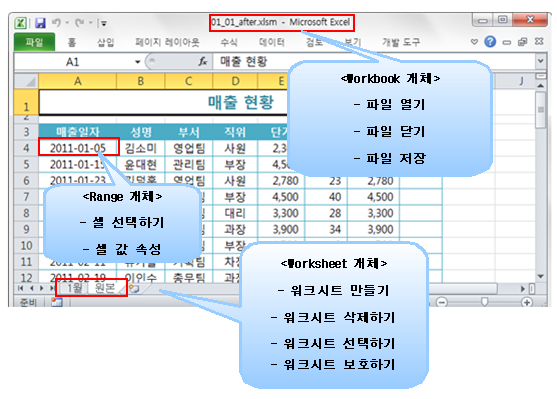Screen dimensions: 557x399
Task: Click the 매출일자 header cell
Action: pyautogui.click(x=77, y=132)
